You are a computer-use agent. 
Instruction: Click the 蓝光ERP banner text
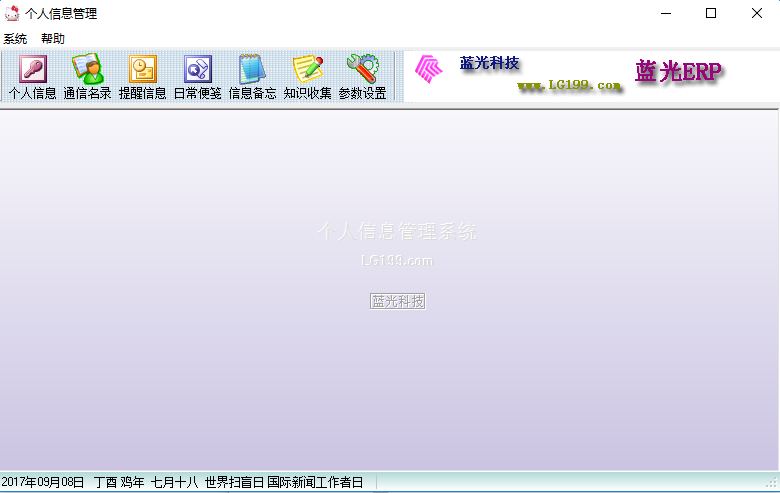678,71
